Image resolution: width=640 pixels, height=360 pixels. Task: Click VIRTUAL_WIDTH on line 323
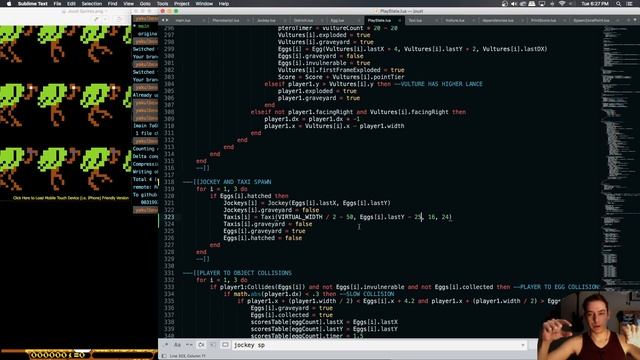point(300,217)
